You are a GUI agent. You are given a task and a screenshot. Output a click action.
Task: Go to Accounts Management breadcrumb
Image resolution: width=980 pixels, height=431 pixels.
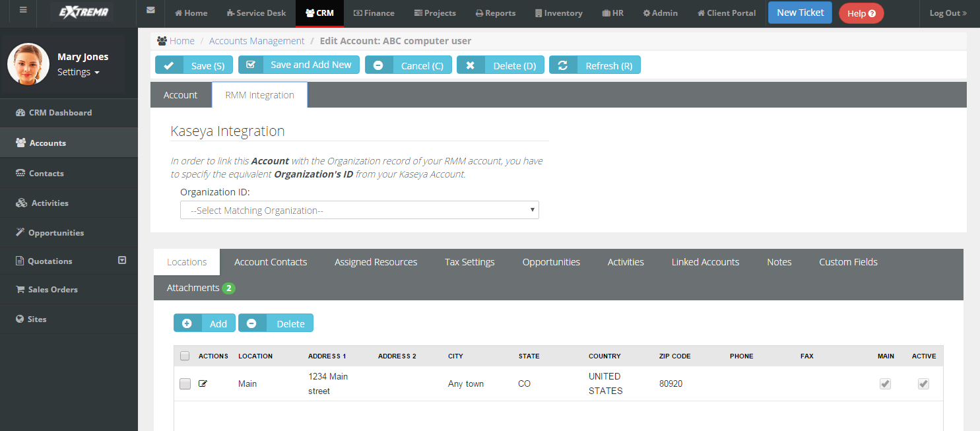257,41
